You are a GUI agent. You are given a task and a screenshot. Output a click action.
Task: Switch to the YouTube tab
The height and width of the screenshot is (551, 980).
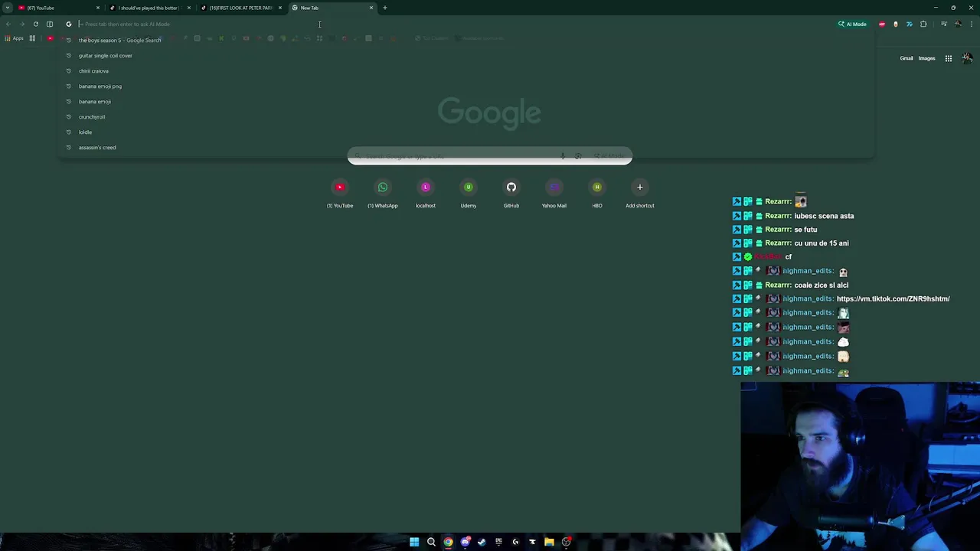coord(57,8)
